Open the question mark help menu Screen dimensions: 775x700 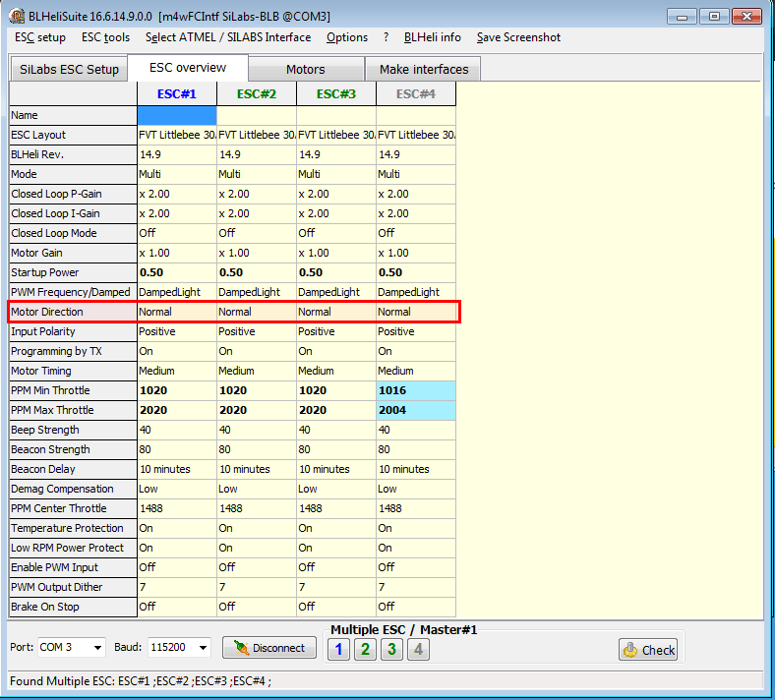pos(386,37)
